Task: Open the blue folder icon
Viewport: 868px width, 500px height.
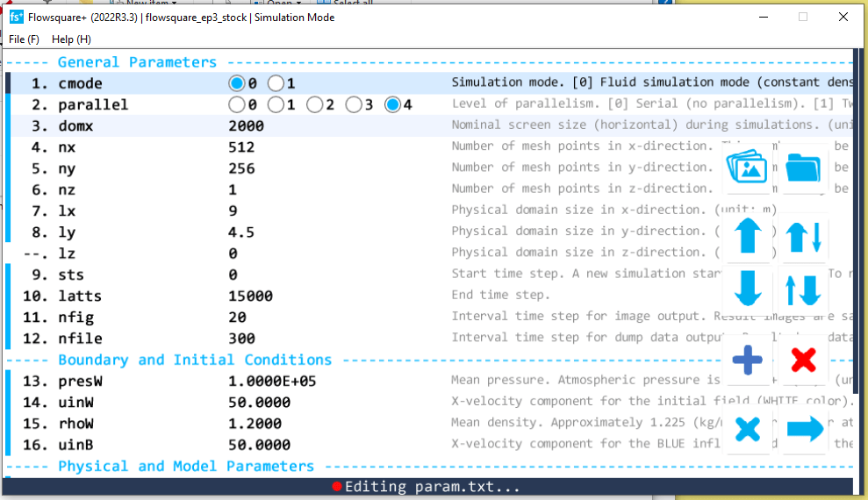Action: (x=802, y=167)
